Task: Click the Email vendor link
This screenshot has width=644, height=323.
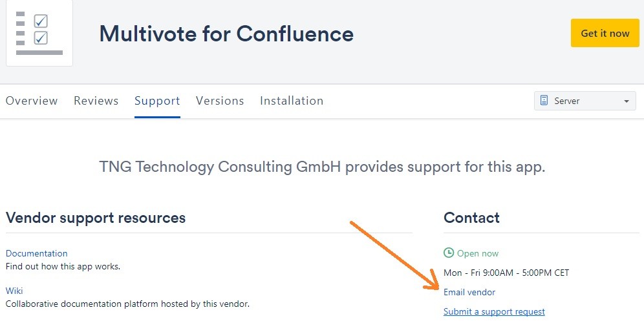Action: (x=469, y=292)
